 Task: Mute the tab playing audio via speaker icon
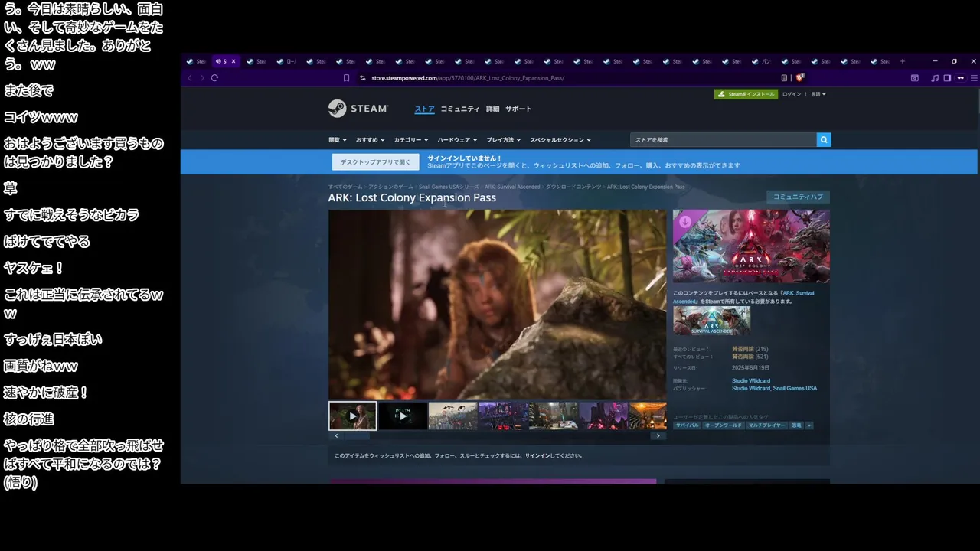tap(218, 61)
